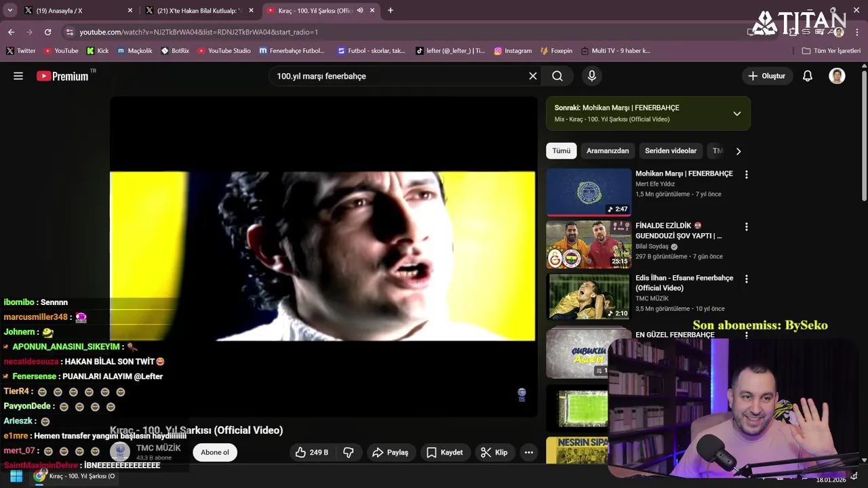The image size is (868, 488).
Task: Reload the page in Chrome
Action: click(x=47, y=32)
